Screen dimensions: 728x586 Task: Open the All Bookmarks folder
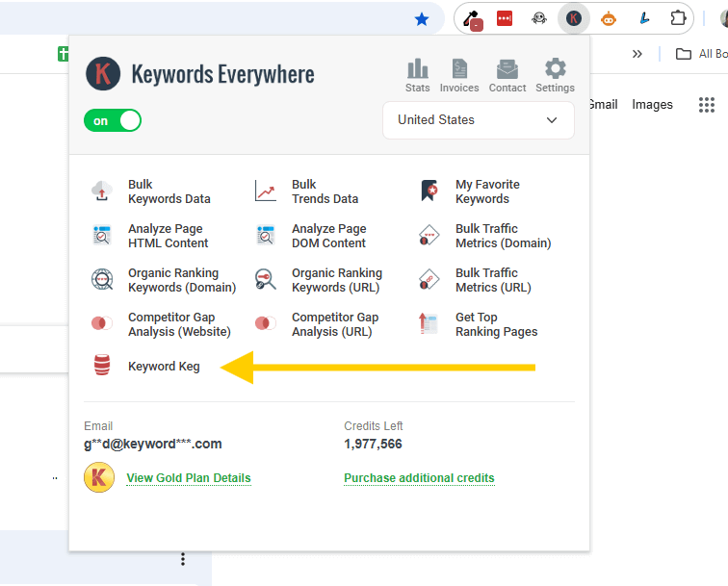702,54
